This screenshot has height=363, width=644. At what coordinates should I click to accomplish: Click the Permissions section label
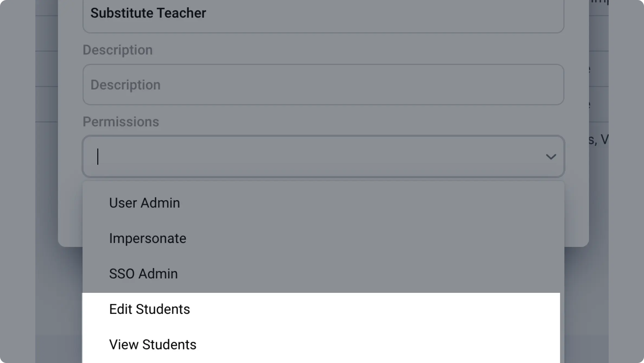(121, 122)
